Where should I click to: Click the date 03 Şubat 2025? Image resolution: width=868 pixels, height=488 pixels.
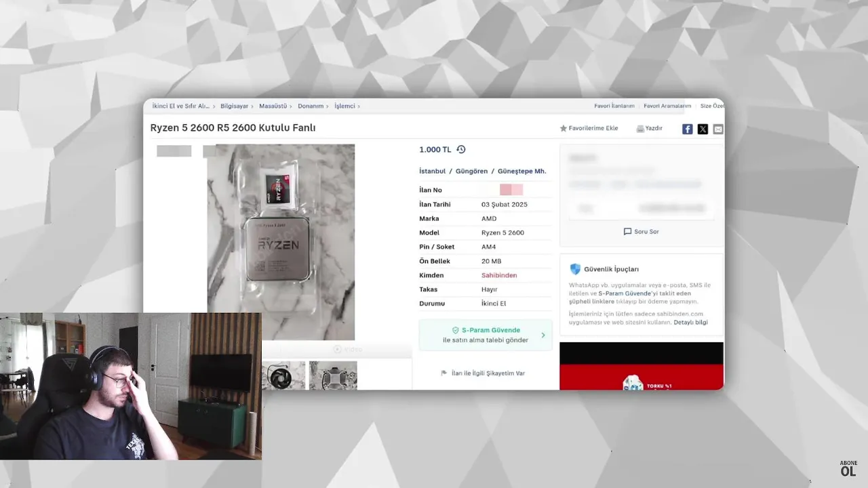pyautogui.click(x=505, y=205)
